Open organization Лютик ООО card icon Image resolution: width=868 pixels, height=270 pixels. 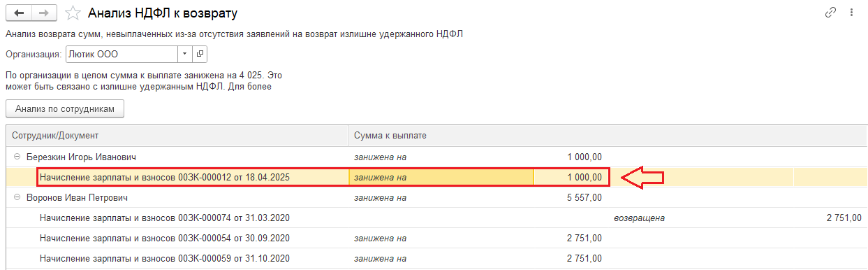click(199, 54)
